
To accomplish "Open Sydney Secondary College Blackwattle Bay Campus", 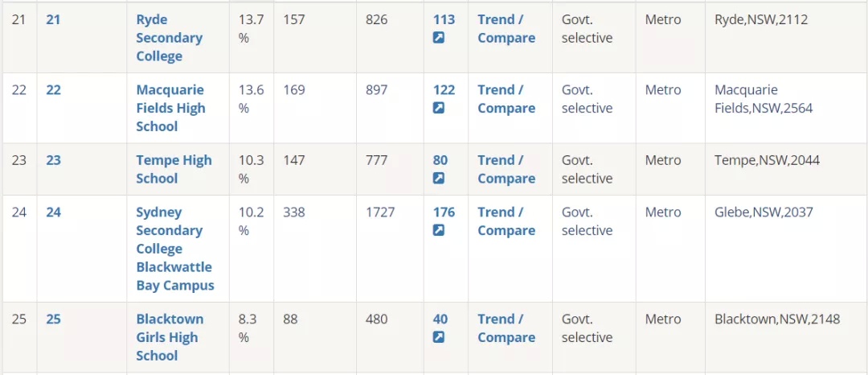I will 175,249.
